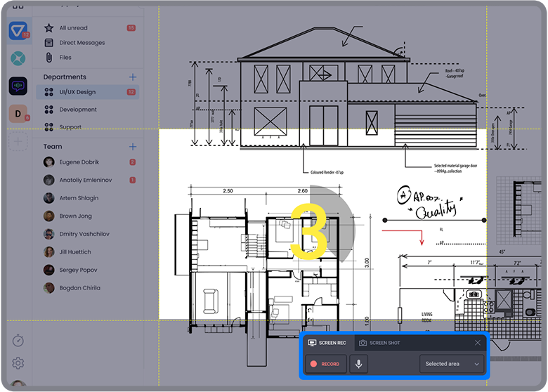Open the black sound-wave chat workspace icon
This screenshot has width=548, height=392.
click(x=18, y=86)
